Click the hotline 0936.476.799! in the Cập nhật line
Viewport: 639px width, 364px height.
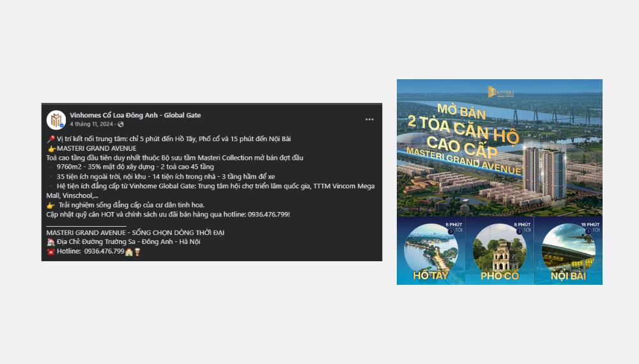click(268, 215)
